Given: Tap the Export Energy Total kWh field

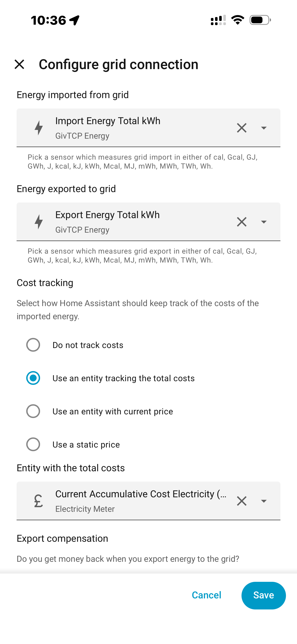Looking at the screenshot, I should click(x=148, y=222).
